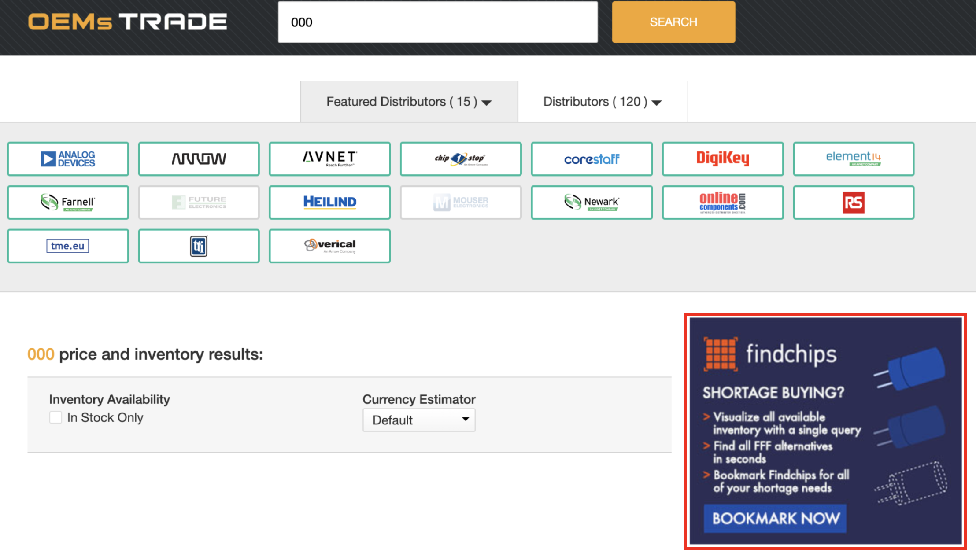Toggle the Corestaff distributor logo
976x560 pixels.
click(x=592, y=159)
